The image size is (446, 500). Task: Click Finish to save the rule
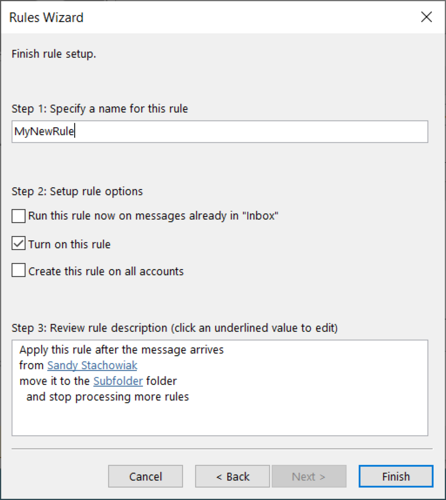396,476
